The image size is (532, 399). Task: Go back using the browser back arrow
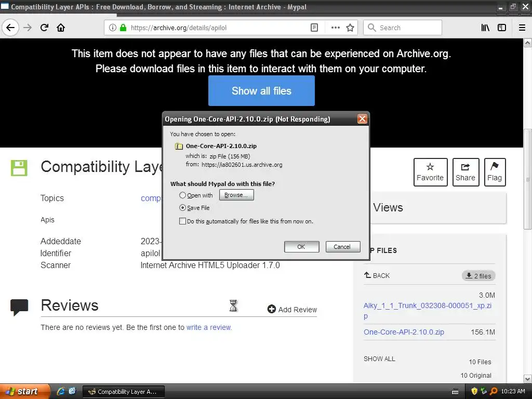click(10, 28)
